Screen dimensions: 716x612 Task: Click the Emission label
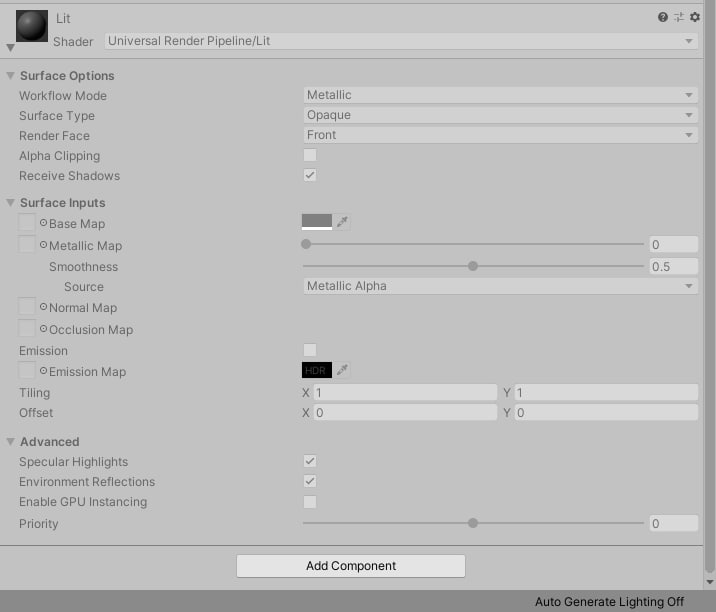point(43,351)
